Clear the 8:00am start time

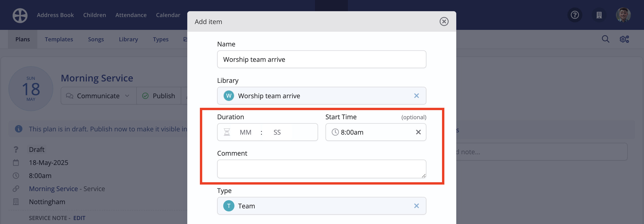click(x=418, y=132)
